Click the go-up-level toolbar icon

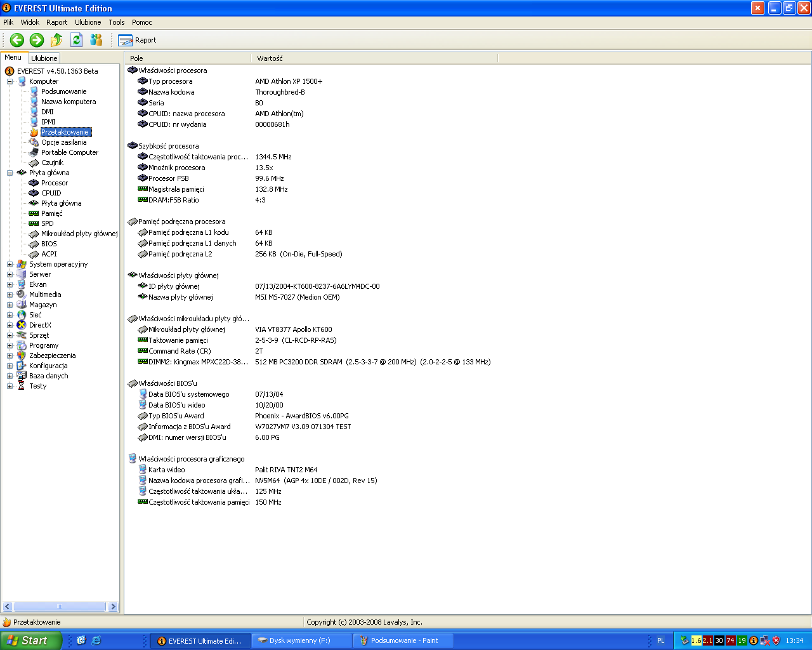pos(56,40)
